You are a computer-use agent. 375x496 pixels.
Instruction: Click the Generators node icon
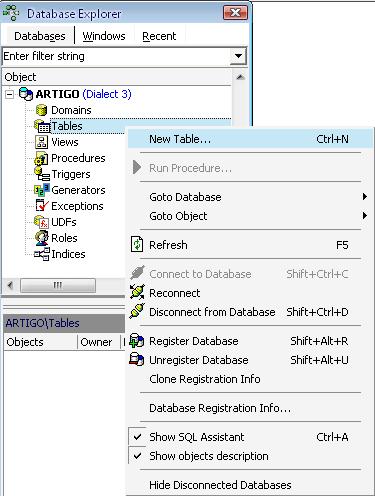42,190
